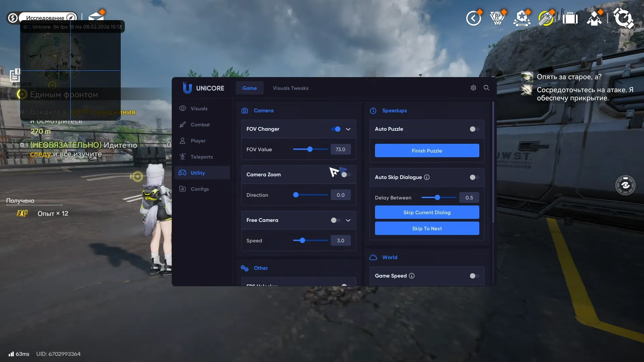Disable the FOV Changer toggle
Image resolution: width=644 pixels, height=362 pixels.
[x=336, y=129]
